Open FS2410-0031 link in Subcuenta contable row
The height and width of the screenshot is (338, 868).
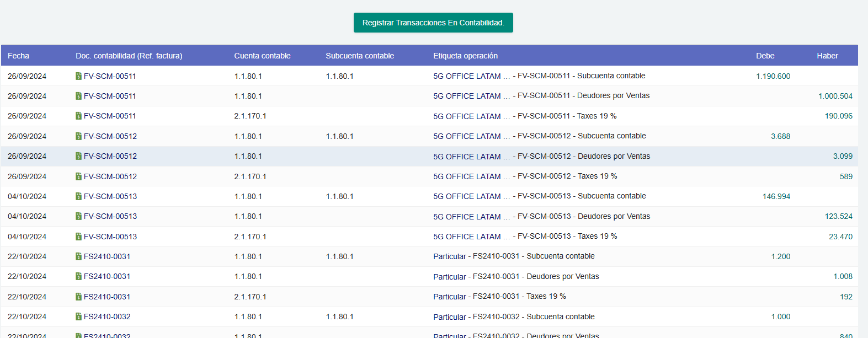(x=107, y=256)
